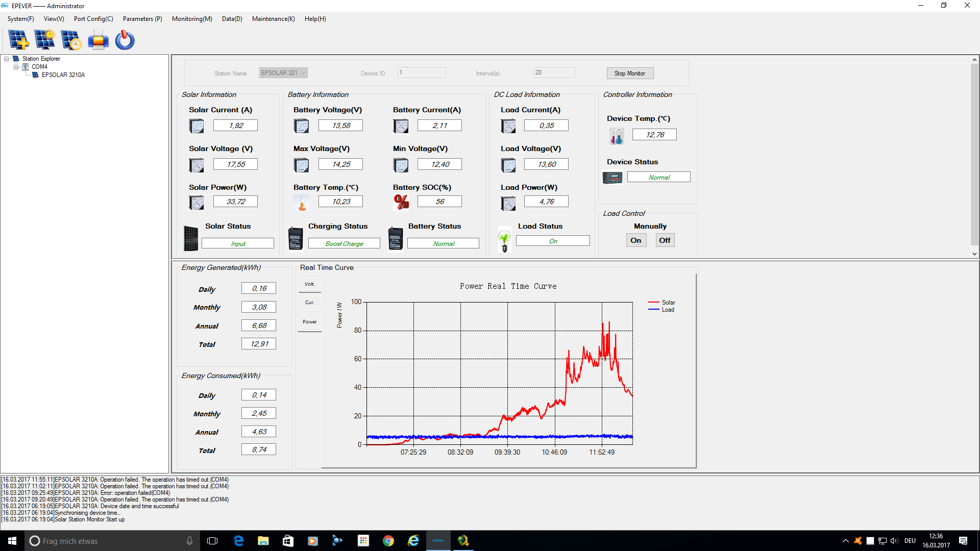Click the blue power toolbar icon
The image size is (980, 551).
[x=125, y=40]
